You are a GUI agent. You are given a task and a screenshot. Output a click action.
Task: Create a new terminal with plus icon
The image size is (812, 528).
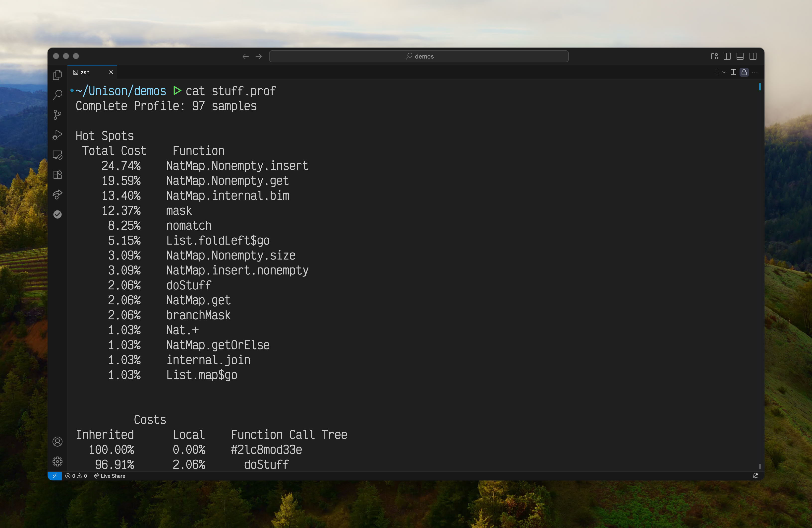[716, 72]
